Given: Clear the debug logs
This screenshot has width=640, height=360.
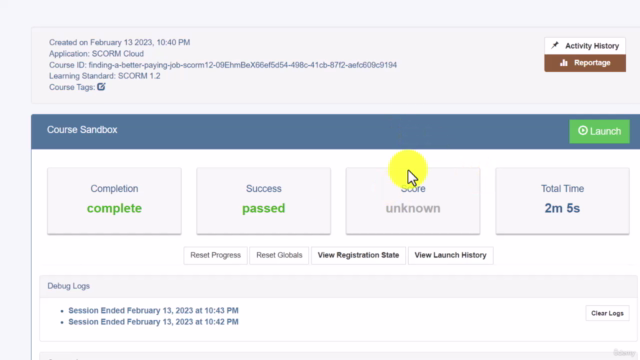Looking at the screenshot, I should pyautogui.click(x=607, y=313).
